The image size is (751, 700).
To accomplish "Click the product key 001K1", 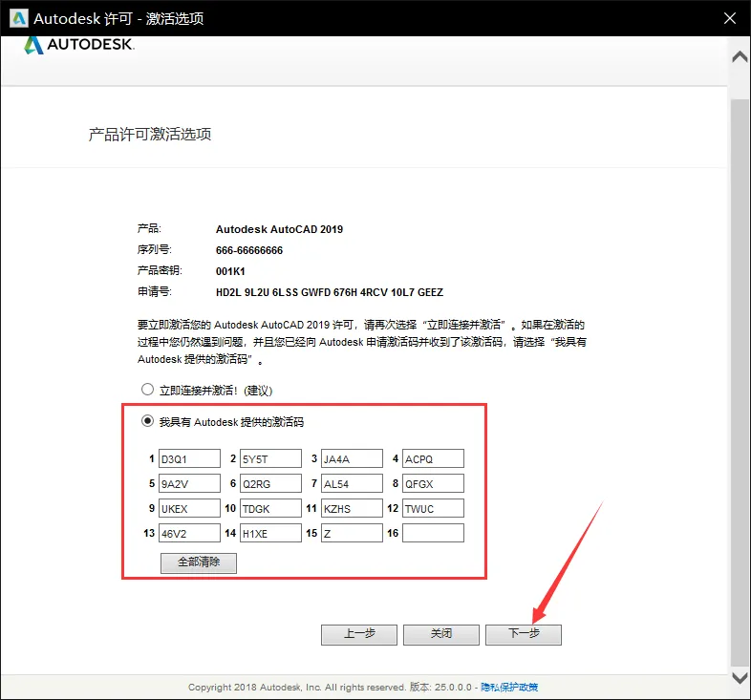I will click(230, 271).
